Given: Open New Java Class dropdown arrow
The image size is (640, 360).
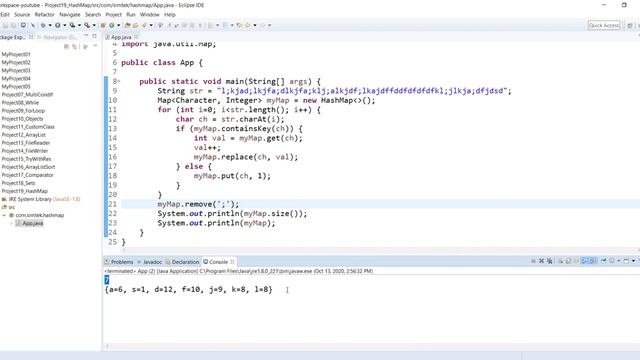Looking at the screenshot, I should pyautogui.click(x=118, y=25).
